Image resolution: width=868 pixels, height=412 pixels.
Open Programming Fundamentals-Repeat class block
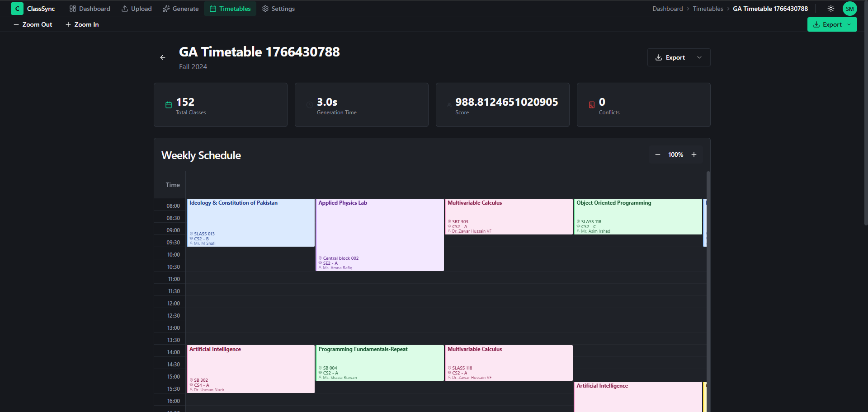tap(380, 363)
